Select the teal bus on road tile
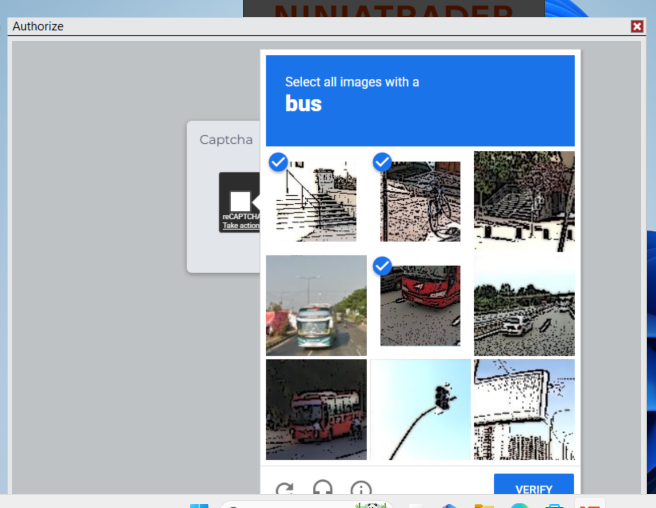 316,305
